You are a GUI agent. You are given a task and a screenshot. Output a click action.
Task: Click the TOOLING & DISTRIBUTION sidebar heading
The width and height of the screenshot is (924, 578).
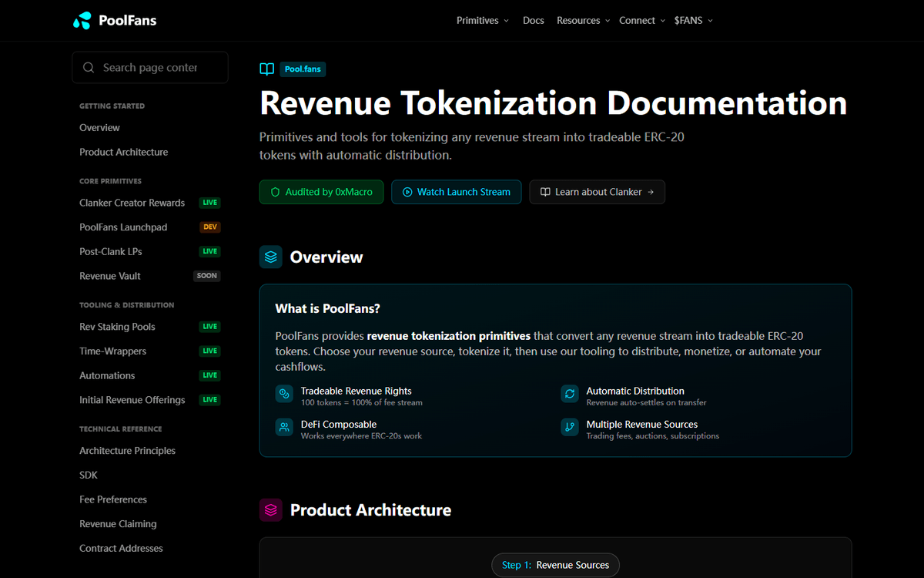coord(127,305)
